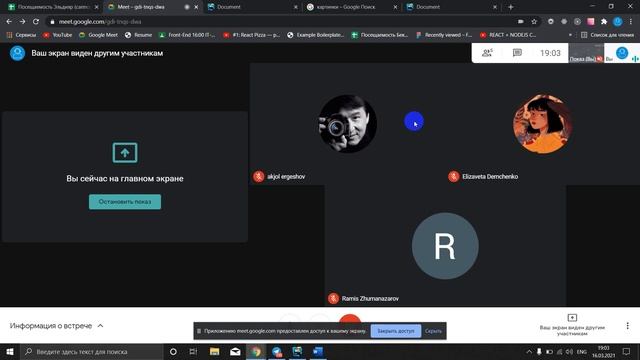Open the 'React Pizza' bookmark
Viewport: 640px width, 360px height.
coord(251,35)
